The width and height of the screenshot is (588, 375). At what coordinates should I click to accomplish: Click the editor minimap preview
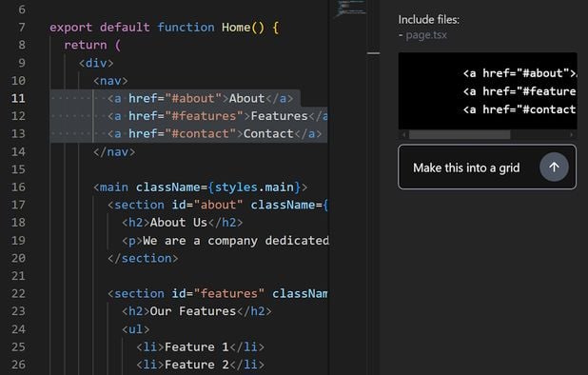pos(350,9)
